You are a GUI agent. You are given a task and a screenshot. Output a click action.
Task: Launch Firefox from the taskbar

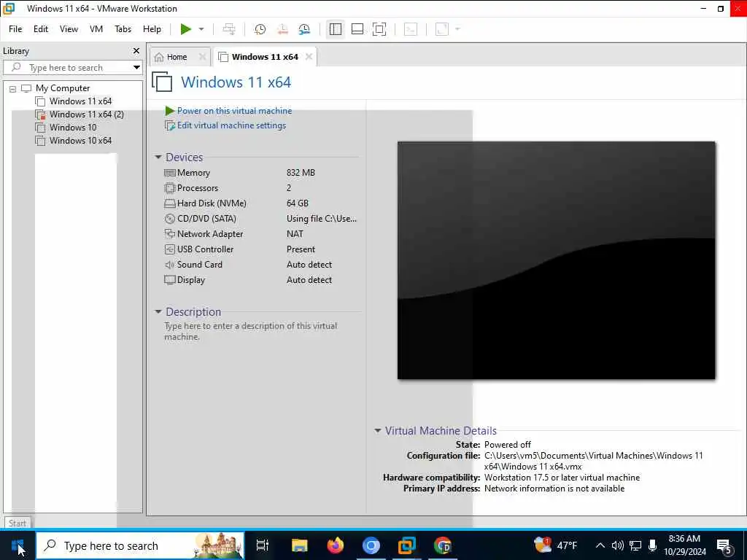click(x=336, y=545)
